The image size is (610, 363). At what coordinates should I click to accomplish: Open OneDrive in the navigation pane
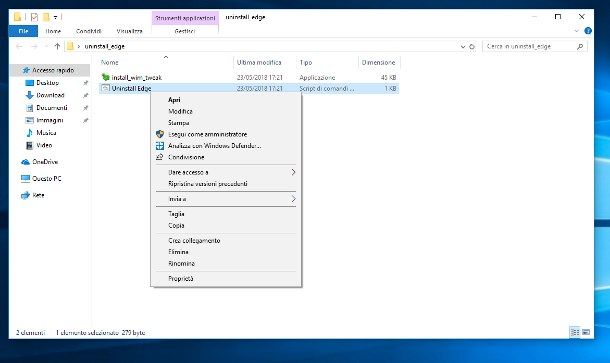tap(45, 161)
